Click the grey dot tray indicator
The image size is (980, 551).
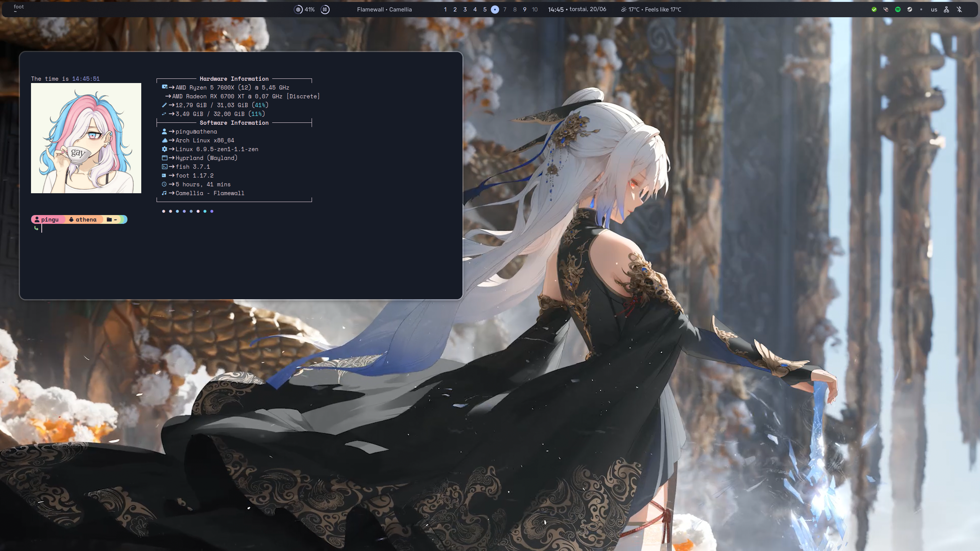pyautogui.click(x=921, y=10)
